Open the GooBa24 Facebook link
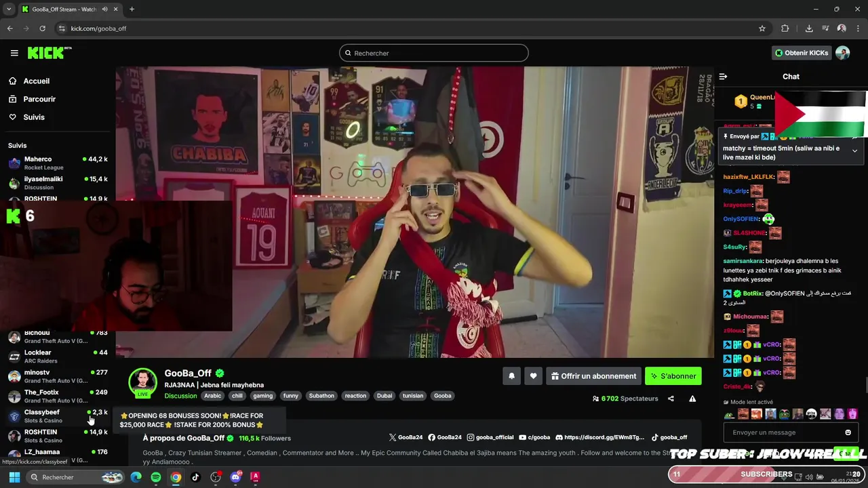 [445, 437]
